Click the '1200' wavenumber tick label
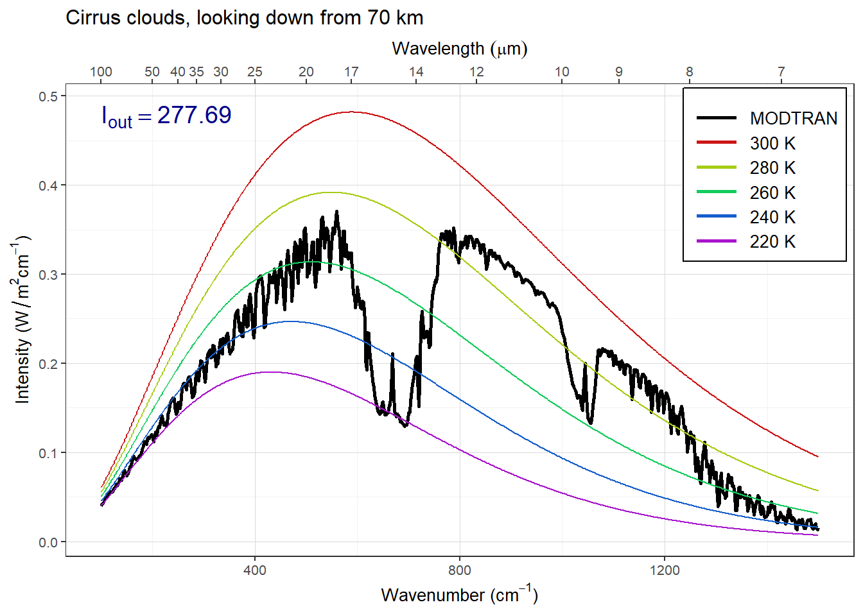The height and width of the screenshot is (616, 863). (x=665, y=570)
